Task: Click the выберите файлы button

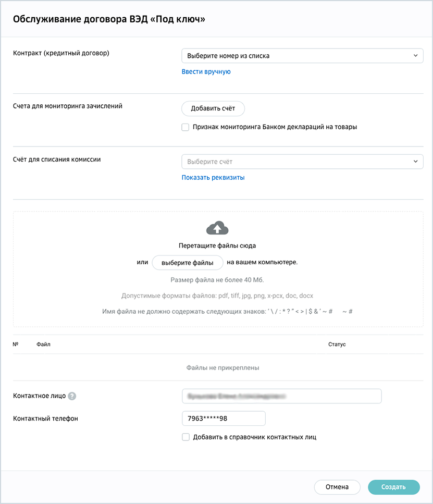Action: [x=188, y=263]
